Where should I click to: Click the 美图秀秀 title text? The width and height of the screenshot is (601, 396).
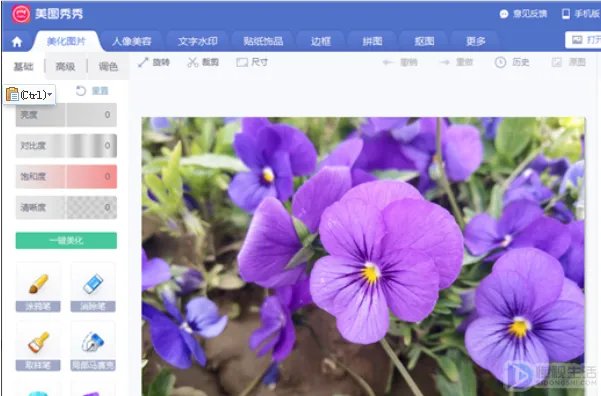click(59, 14)
